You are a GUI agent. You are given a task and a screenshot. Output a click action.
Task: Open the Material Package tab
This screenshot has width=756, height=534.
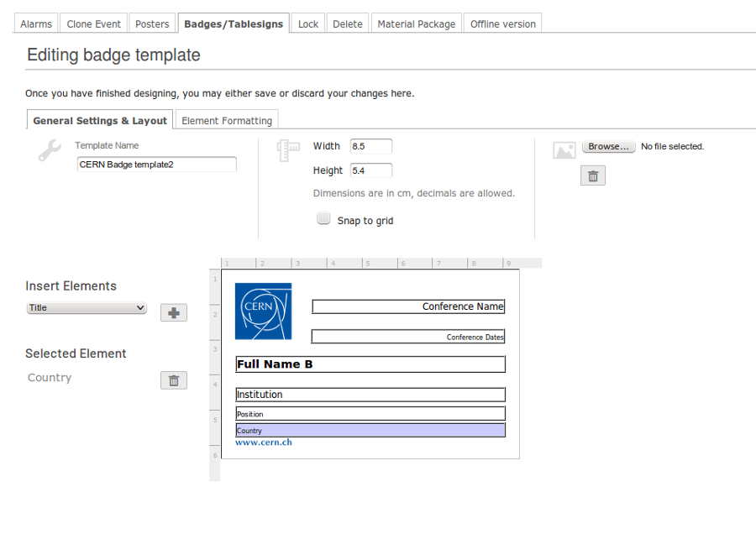tap(416, 24)
